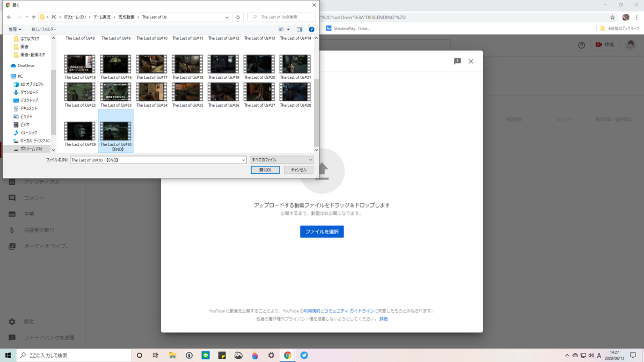Close the YouTube upload dialog

click(471, 61)
